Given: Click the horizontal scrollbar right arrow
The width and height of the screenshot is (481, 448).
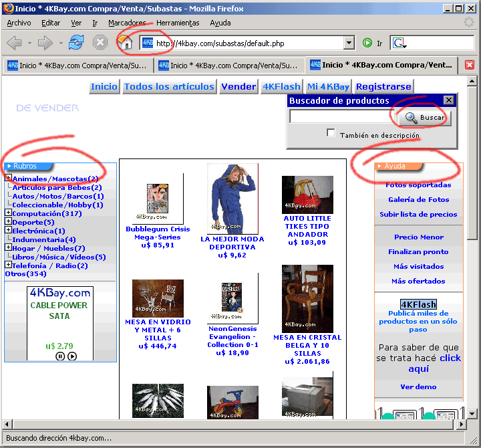Looking at the screenshot, I should (x=461, y=425).
